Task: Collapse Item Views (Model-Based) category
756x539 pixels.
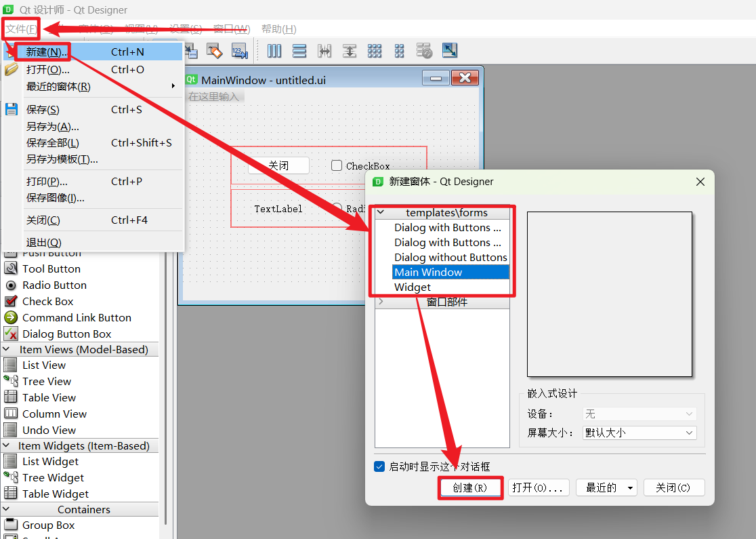Action: click(7, 349)
